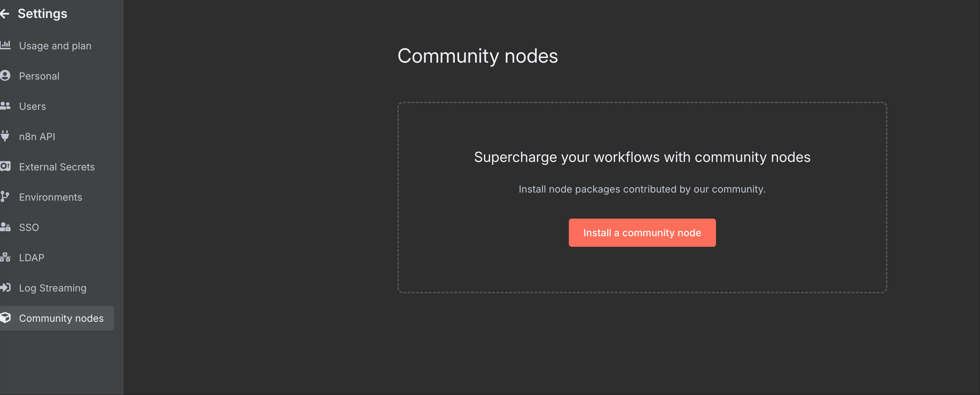The image size is (980, 395).
Task: Click the back arrow next to Settings
Action: tap(5, 14)
